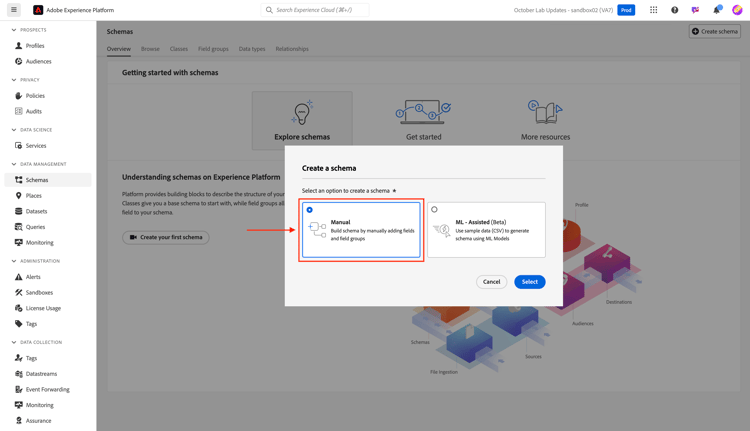The image size is (750, 431).
Task: Collapse the Privacy section
Action: 14,80
